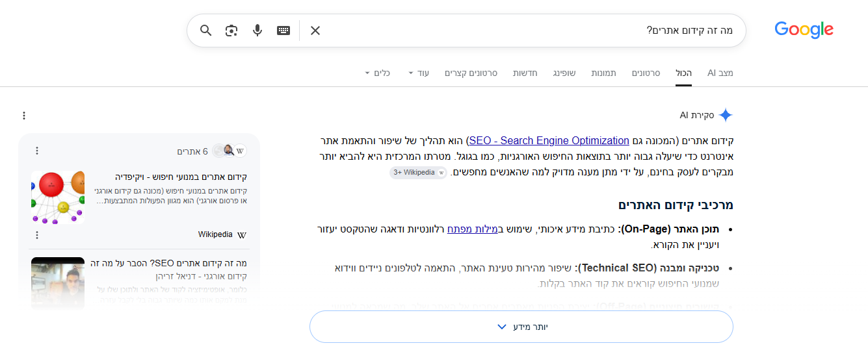Open the SEO - Search Engine Optimization link
Screen dimensions: 868x352
coord(549,140)
